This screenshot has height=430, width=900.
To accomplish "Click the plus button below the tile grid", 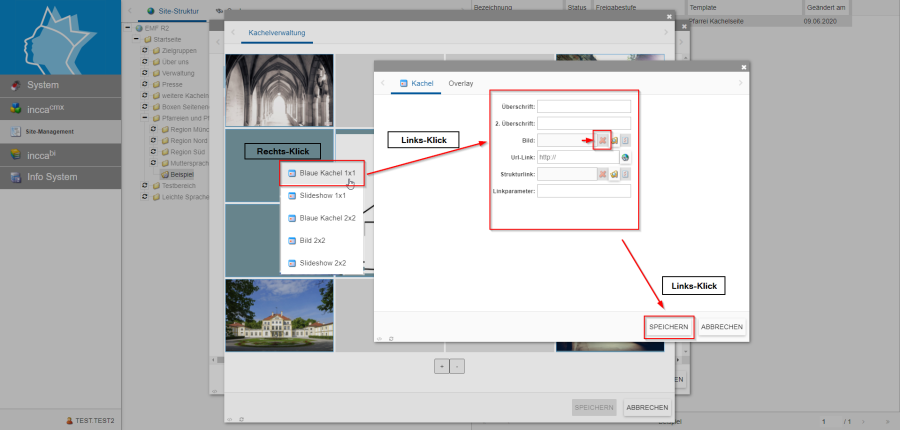I will click(x=441, y=366).
